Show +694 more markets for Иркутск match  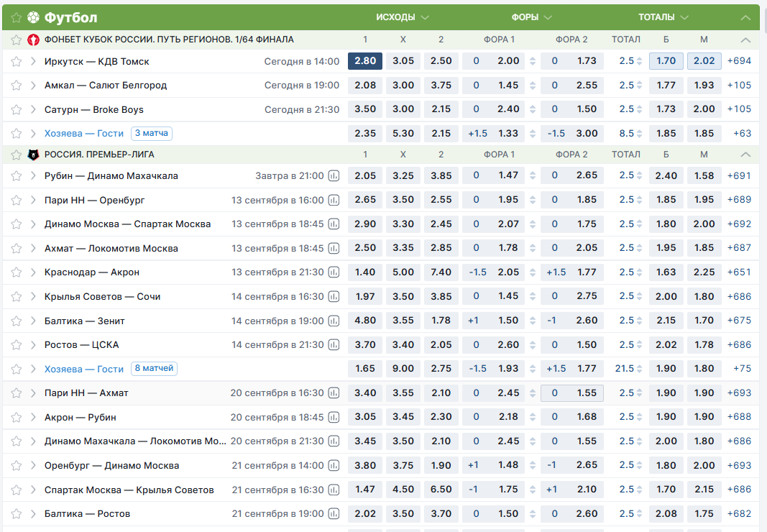(x=739, y=60)
